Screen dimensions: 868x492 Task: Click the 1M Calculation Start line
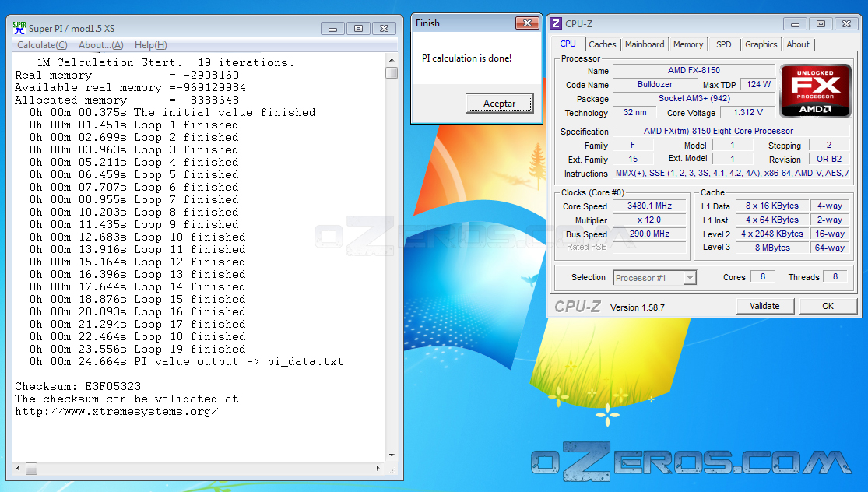coord(166,62)
